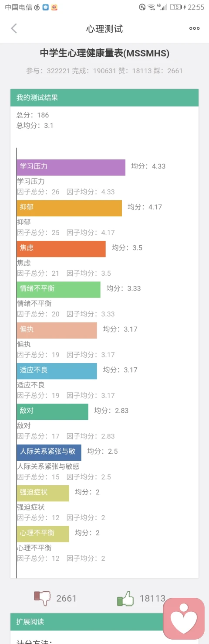This screenshot has width=209, height=644.
Task: Tap the blue 适应不良 bar
Action: [x=57, y=371]
